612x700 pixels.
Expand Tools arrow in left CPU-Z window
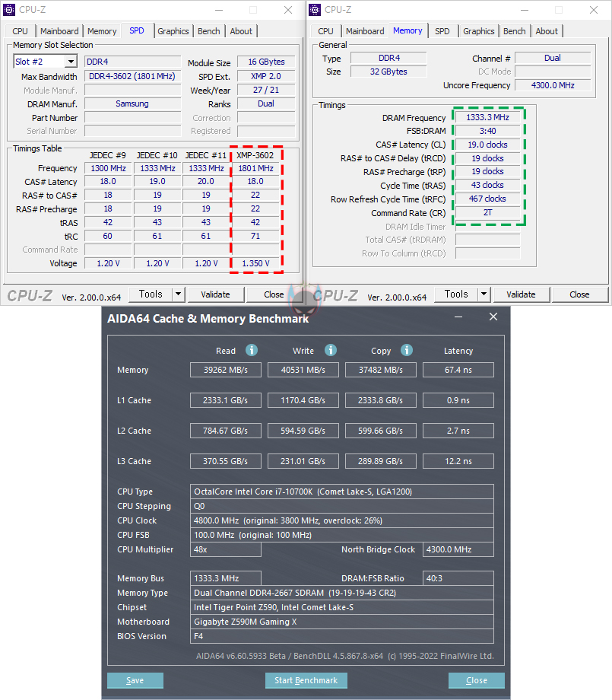(178, 294)
